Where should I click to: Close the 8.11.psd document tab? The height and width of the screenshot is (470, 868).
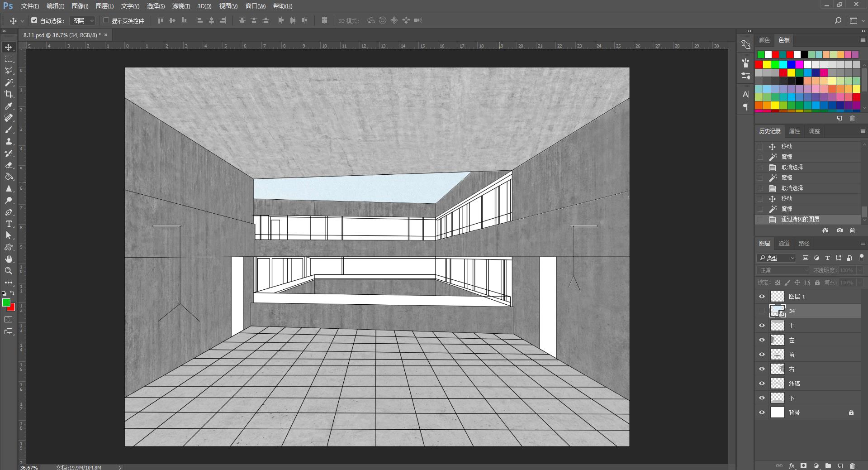click(106, 35)
